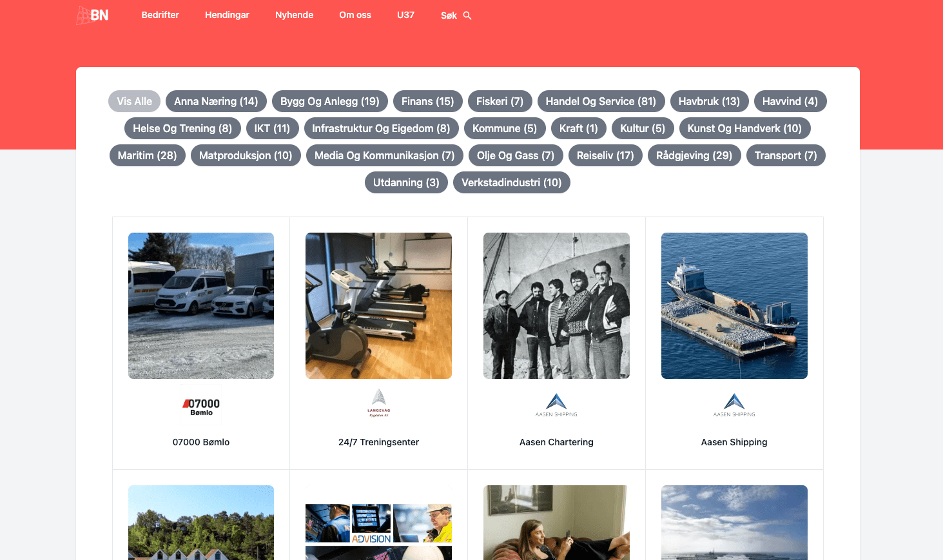Open the Hendingar menu item
Screen dimensions: 943x560
227,15
